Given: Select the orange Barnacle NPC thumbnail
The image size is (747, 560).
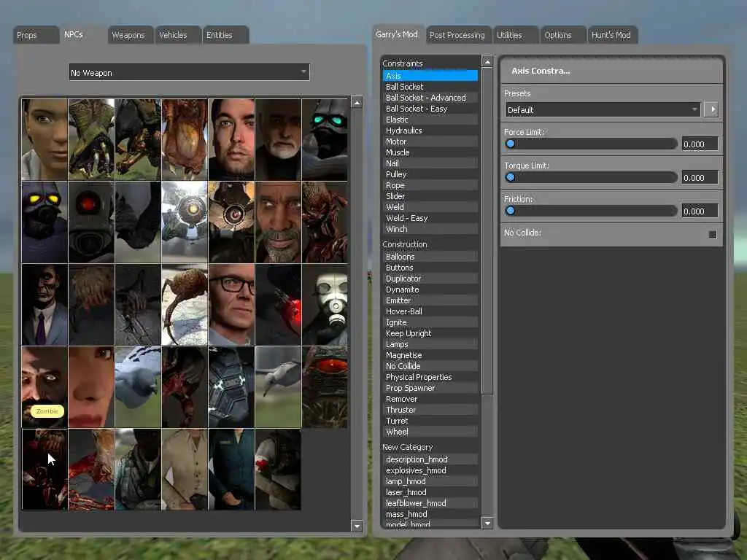Looking at the screenshot, I should point(185,139).
